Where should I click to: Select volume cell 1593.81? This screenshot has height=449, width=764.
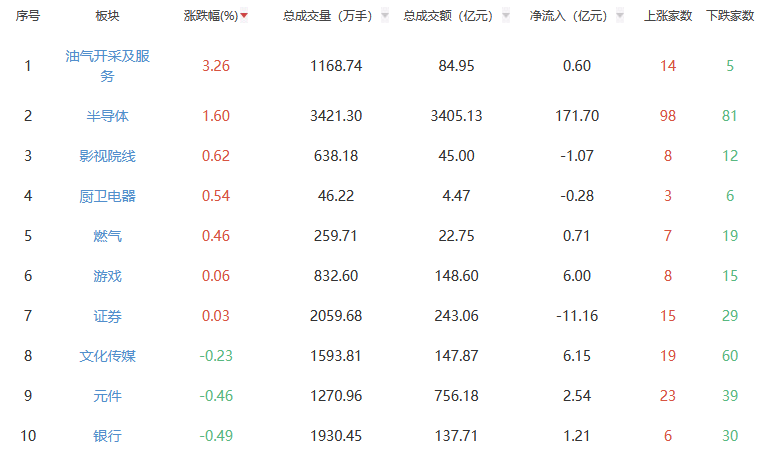point(336,356)
